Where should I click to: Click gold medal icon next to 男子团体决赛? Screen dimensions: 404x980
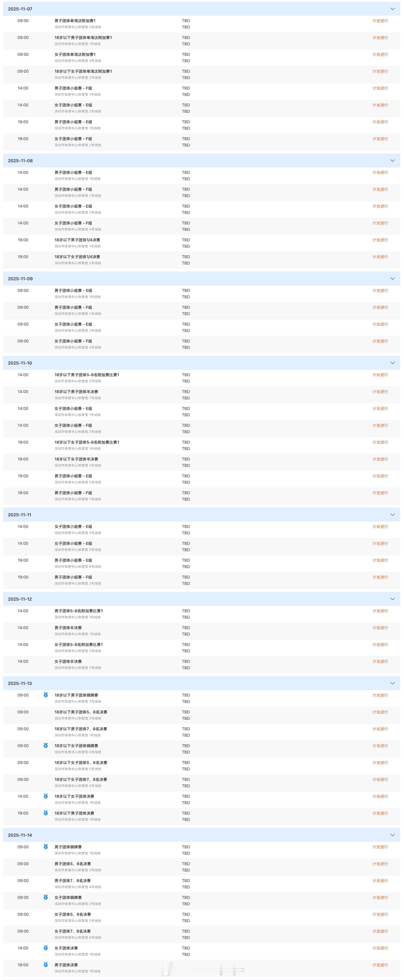pyautogui.click(x=46, y=965)
